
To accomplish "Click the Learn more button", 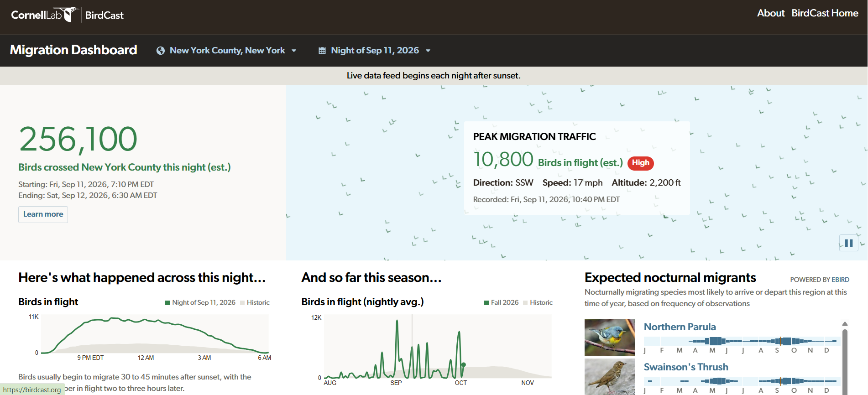I will coord(43,214).
